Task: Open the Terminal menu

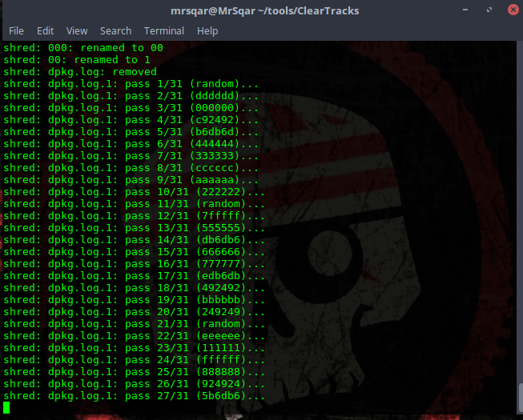Action: click(164, 30)
